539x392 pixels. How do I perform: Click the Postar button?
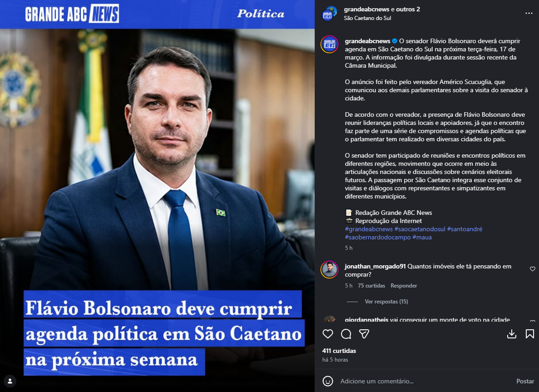coord(525,381)
